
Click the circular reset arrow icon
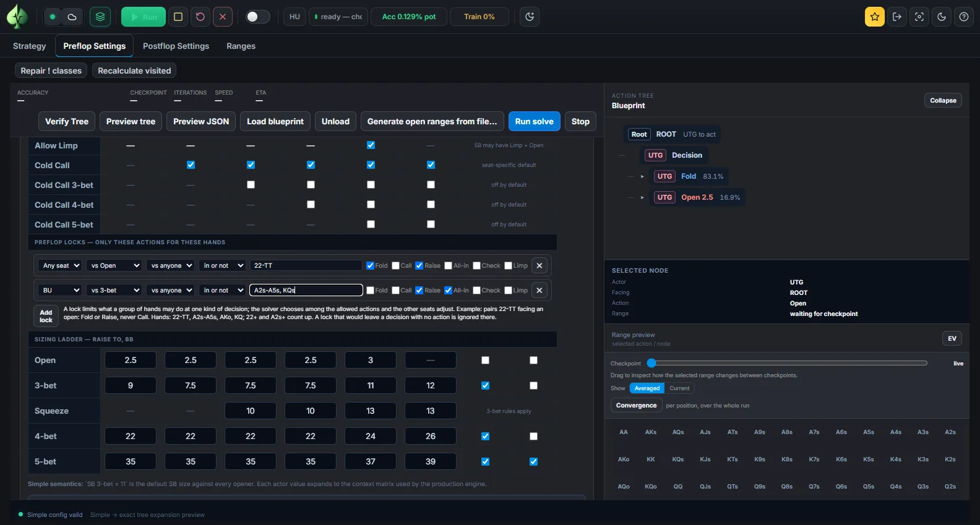(200, 17)
